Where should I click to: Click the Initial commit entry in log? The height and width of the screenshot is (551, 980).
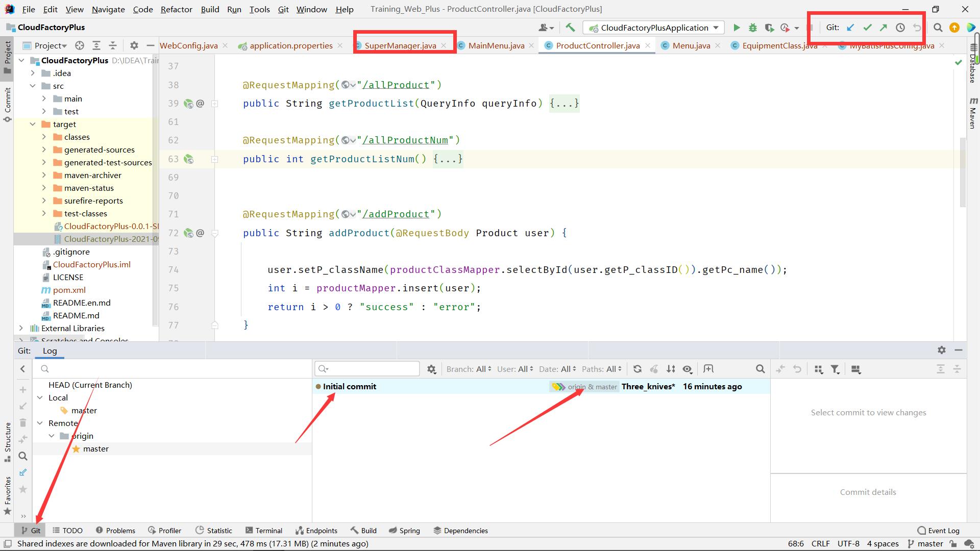[x=349, y=386]
